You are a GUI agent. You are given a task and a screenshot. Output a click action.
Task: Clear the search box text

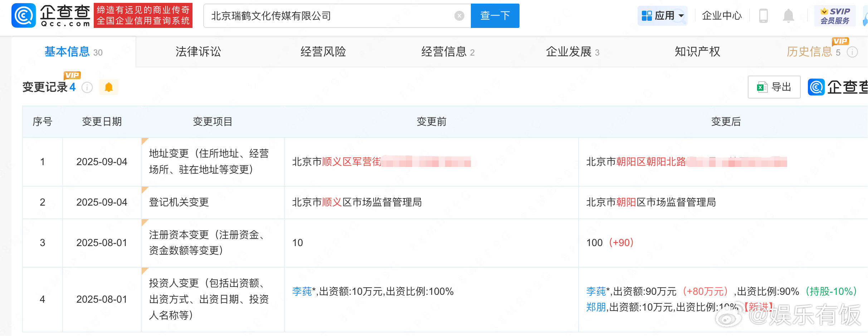click(x=459, y=16)
